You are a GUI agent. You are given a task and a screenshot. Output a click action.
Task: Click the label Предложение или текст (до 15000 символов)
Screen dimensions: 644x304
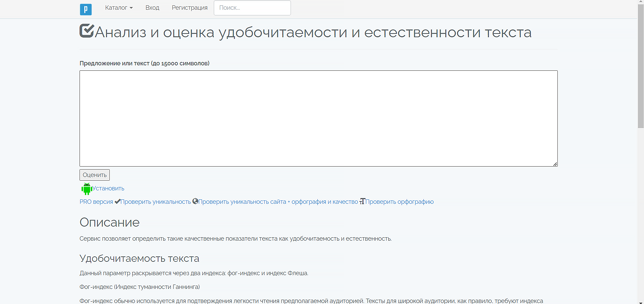(144, 63)
